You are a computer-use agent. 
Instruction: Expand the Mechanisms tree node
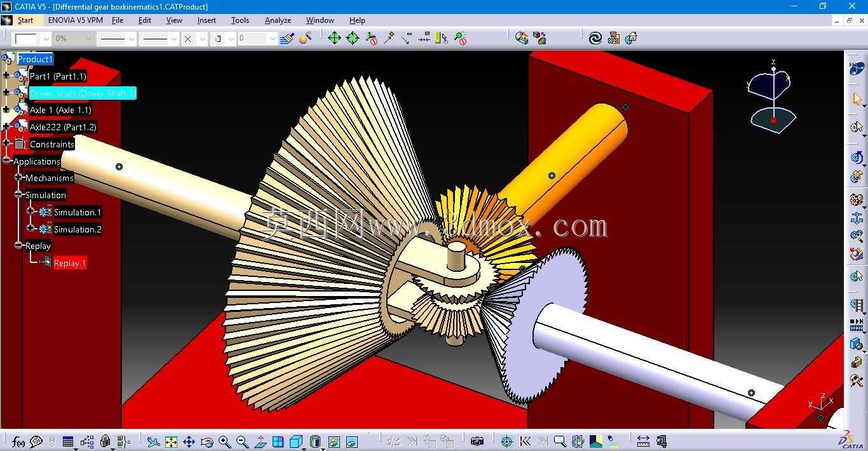18,178
